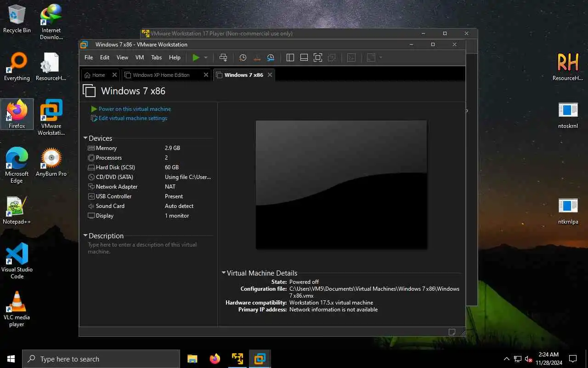This screenshot has width=588, height=368.
Task: Select the VMware Workstation desktop shortcut
Action: click(51, 117)
